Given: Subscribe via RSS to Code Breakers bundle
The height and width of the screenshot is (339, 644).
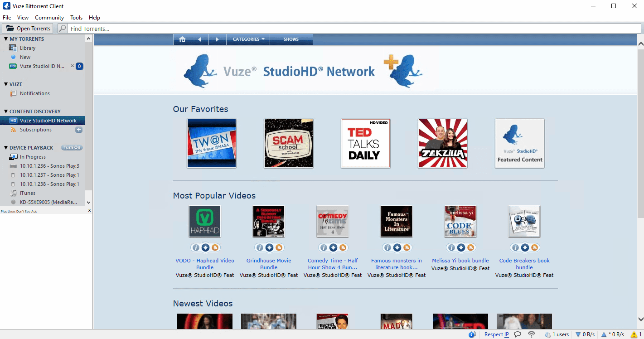Looking at the screenshot, I should (x=534, y=247).
